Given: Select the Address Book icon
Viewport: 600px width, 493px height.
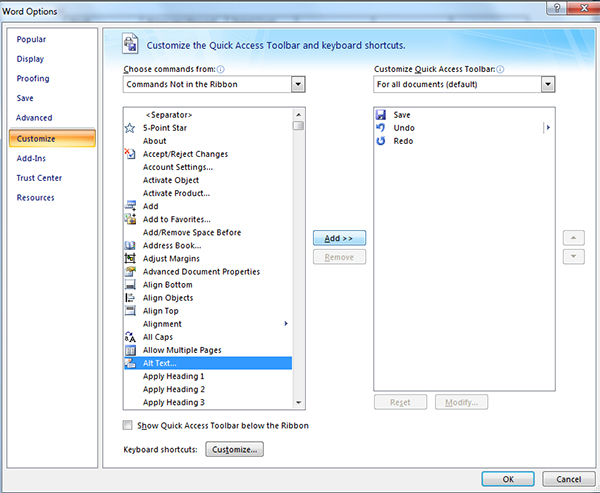Looking at the screenshot, I should tap(129, 245).
